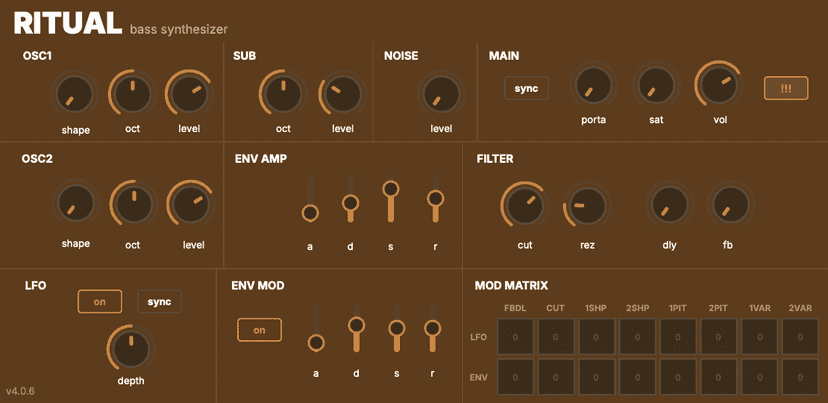
Task: Click the FILTER cut knob
Action: 524,206
